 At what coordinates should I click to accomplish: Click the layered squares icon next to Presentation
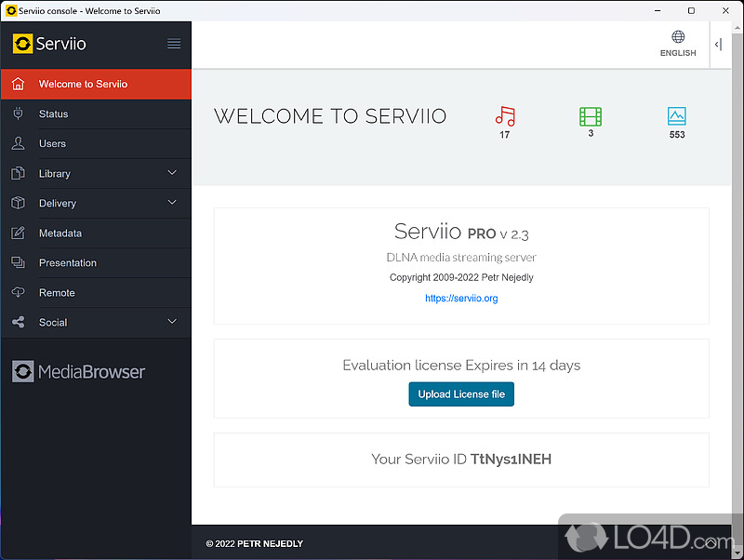pyautogui.click(x=18, y=262)
